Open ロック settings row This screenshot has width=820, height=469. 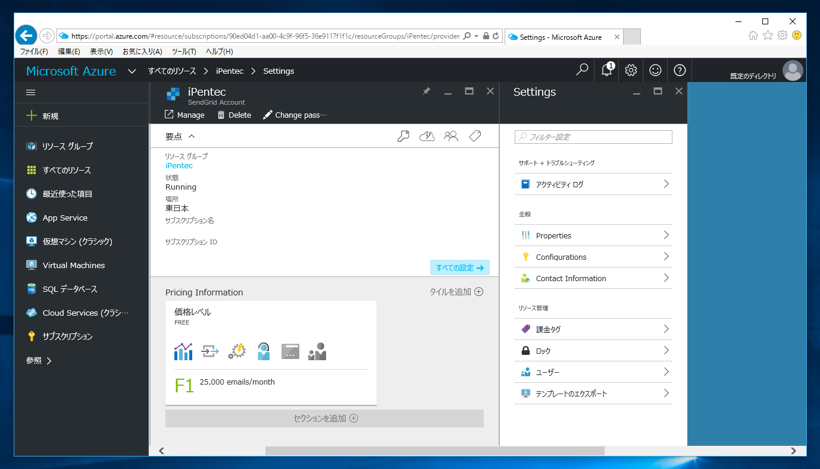(x=594, y=351)
